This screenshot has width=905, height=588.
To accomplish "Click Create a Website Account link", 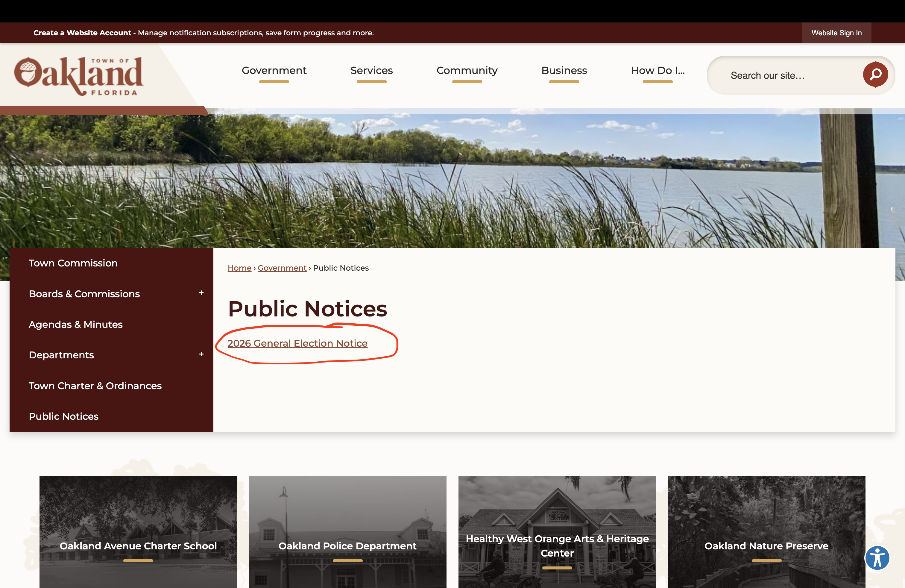I will click(x=82, y=33).
